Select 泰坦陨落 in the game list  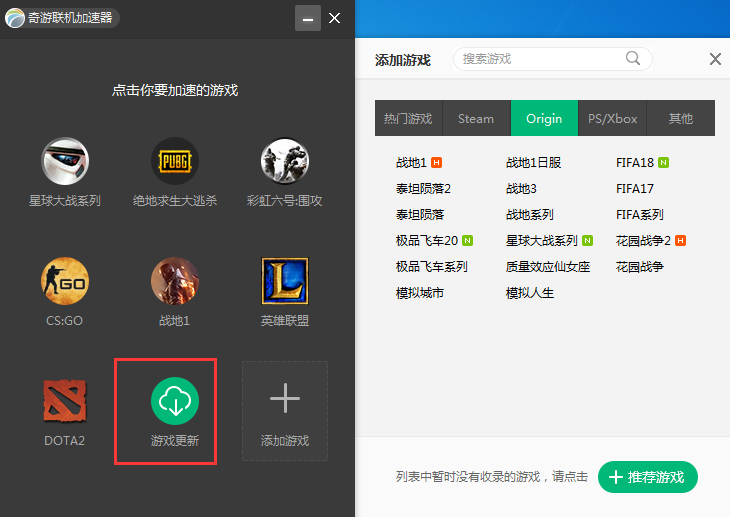coord(420,215)
